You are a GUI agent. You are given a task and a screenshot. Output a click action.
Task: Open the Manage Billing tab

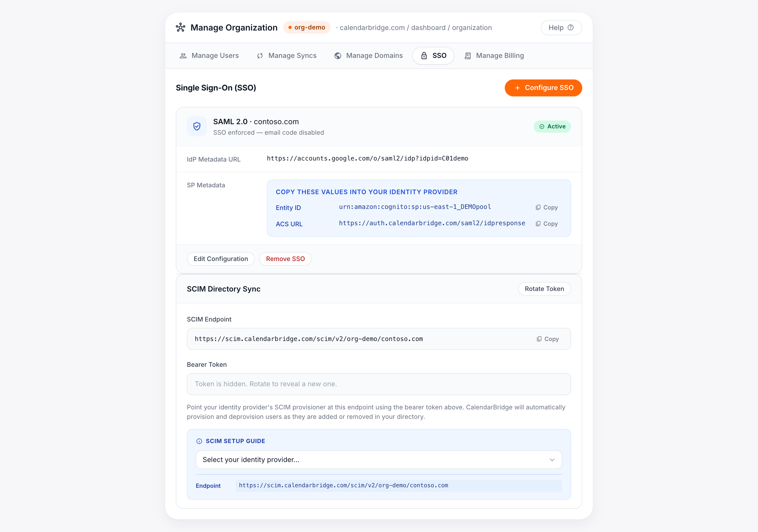(x=494, y=56)
